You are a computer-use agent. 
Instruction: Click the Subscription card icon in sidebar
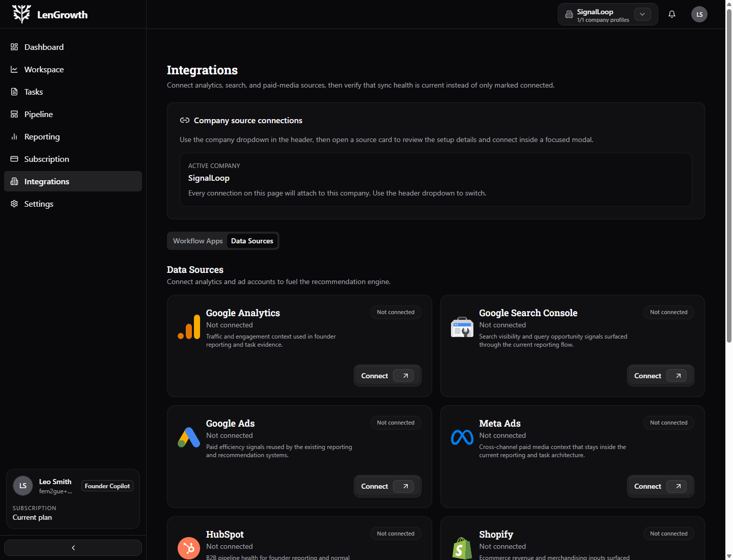pos(14,159)
